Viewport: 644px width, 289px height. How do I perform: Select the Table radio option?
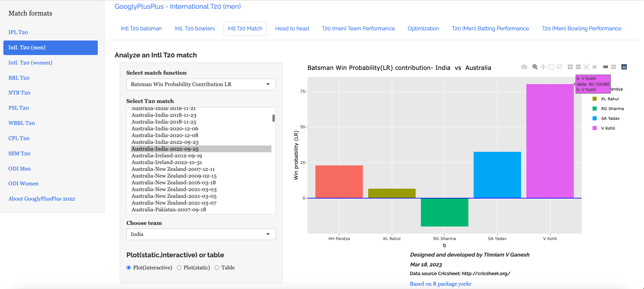(x=217, y=268)
